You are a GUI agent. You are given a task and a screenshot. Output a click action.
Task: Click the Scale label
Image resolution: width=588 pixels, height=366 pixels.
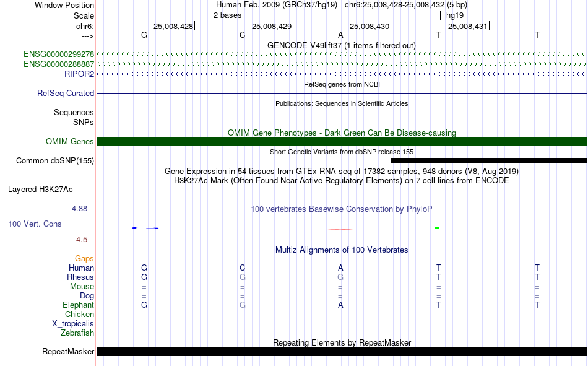(84, 15)
